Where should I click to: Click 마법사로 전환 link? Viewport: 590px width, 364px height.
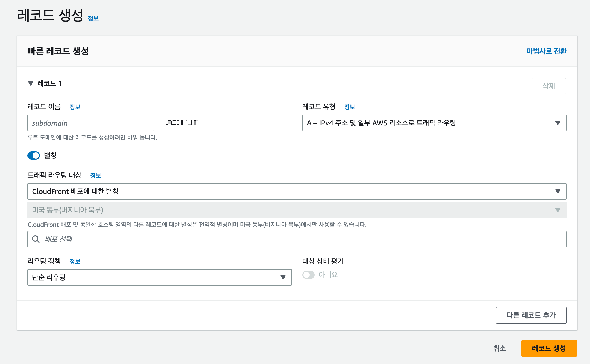tap(546, 51)
